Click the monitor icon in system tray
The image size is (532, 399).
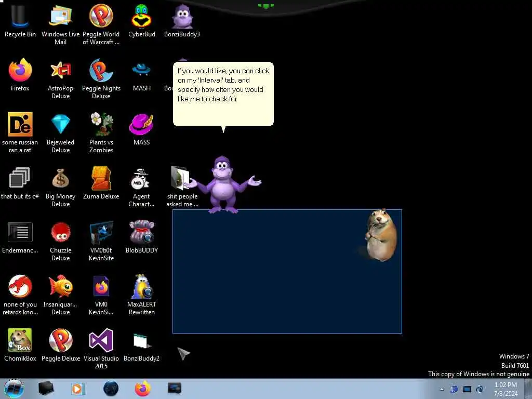(x=467, y=389)
